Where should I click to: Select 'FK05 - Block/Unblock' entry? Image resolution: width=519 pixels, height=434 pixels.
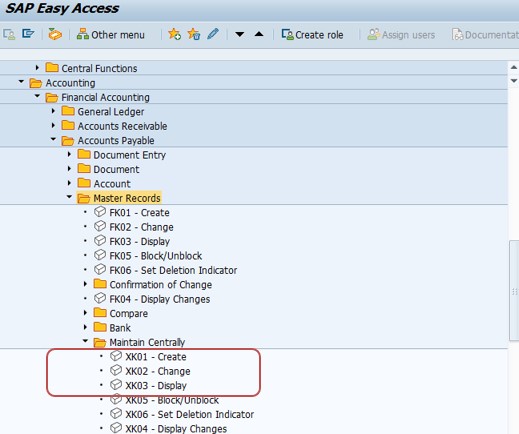pos(156,256)
